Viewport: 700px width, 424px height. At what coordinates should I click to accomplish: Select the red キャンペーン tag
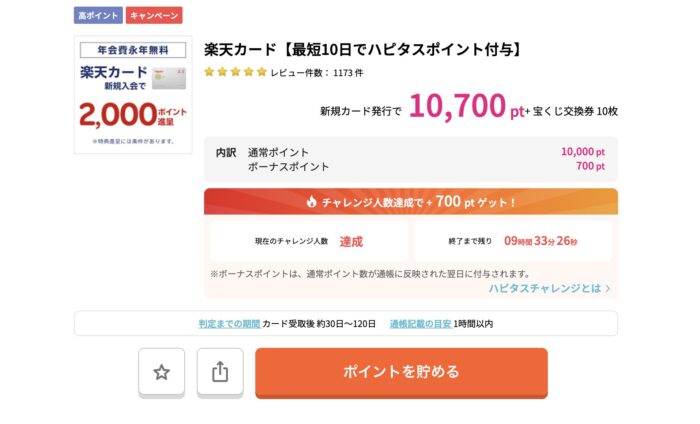(x=154, y=16)
